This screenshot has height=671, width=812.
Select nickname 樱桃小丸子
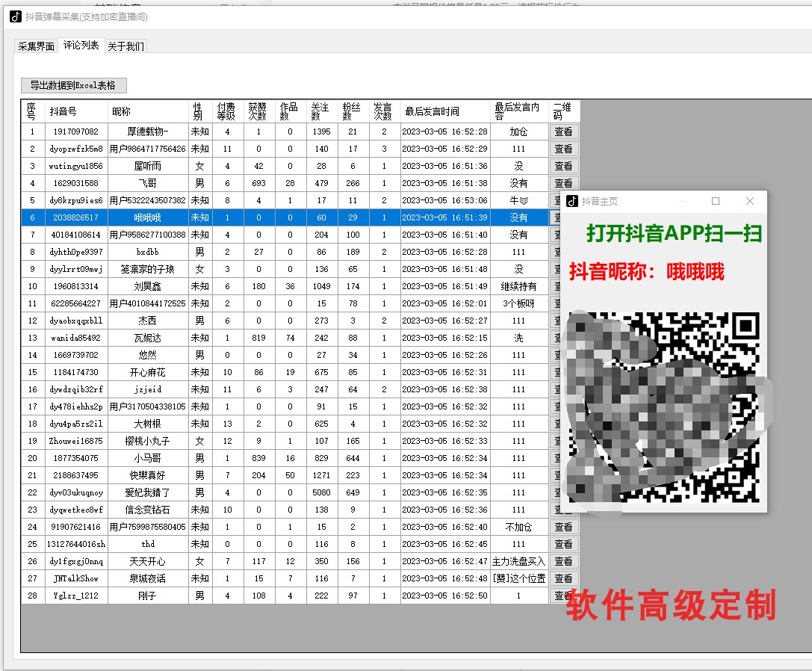tap(148, 441)
